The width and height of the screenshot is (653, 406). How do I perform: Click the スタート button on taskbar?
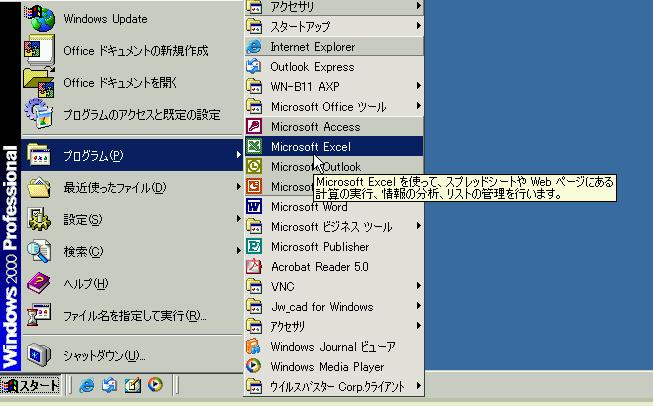pyautogui.click(x=30, y=385)
